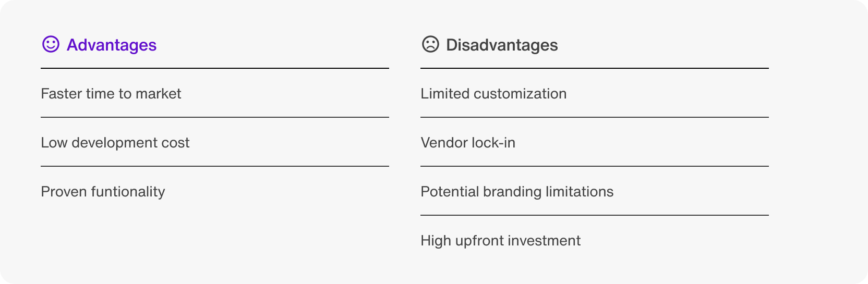The width and height of the screenshot is (868, 284).
Task: Select the Advantages heading
Action: [x=112, y=45]
